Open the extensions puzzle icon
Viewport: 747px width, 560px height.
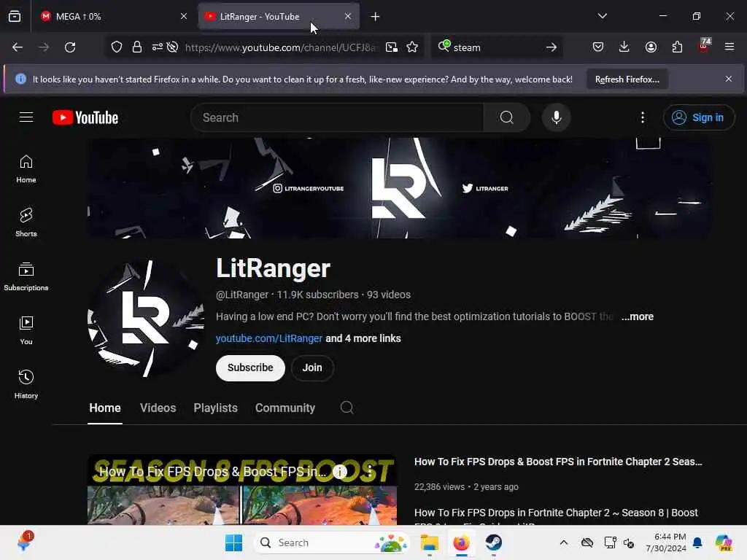677,47
